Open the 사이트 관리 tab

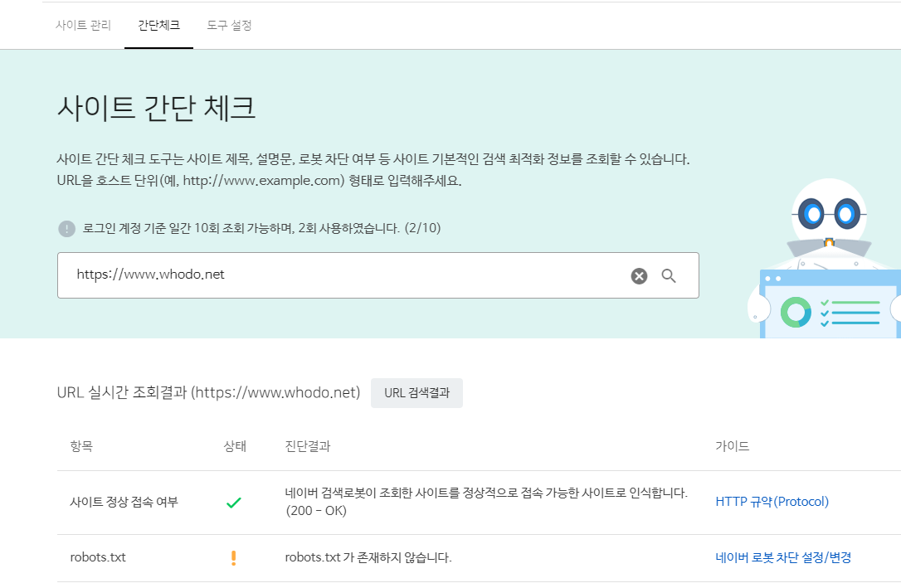click(x=83, y=25)
